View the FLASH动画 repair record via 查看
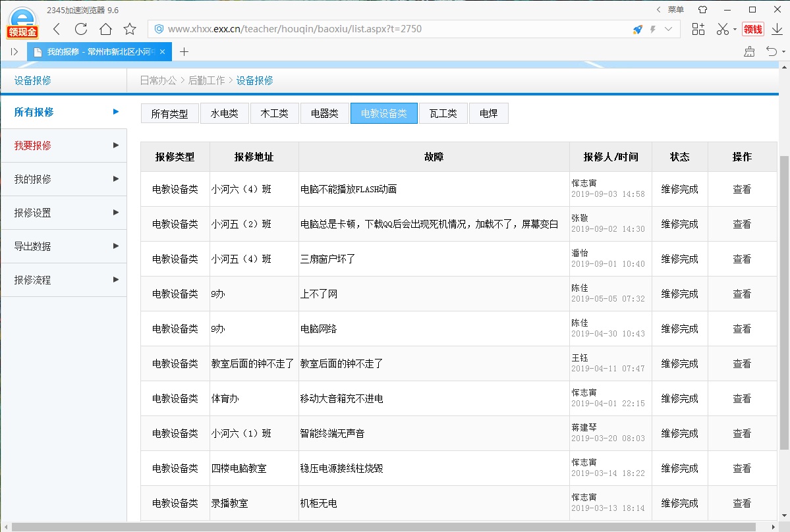790x532 pixels. coord(742,189)
